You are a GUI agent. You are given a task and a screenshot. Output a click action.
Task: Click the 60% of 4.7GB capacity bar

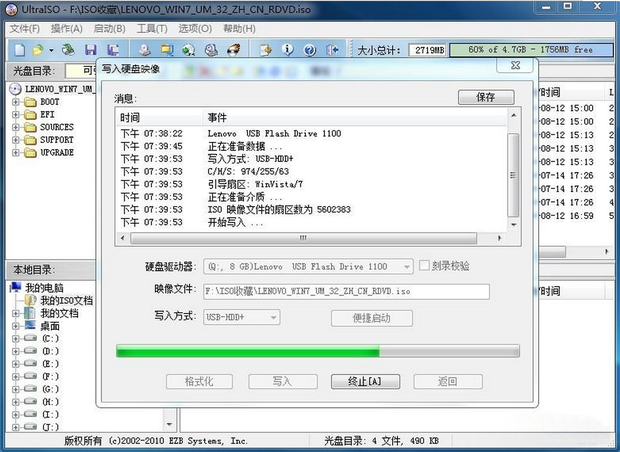pyautogui.click(x=531, y=50)
